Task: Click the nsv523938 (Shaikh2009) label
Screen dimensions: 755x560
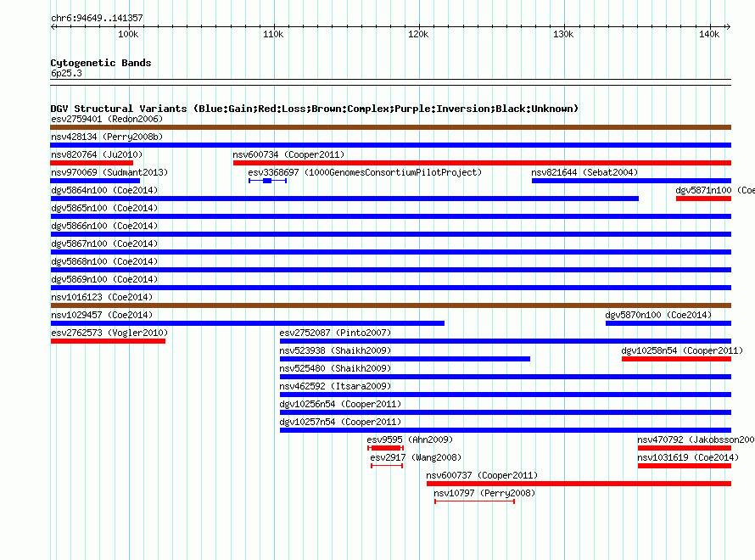Action: (x=335, y=350)
